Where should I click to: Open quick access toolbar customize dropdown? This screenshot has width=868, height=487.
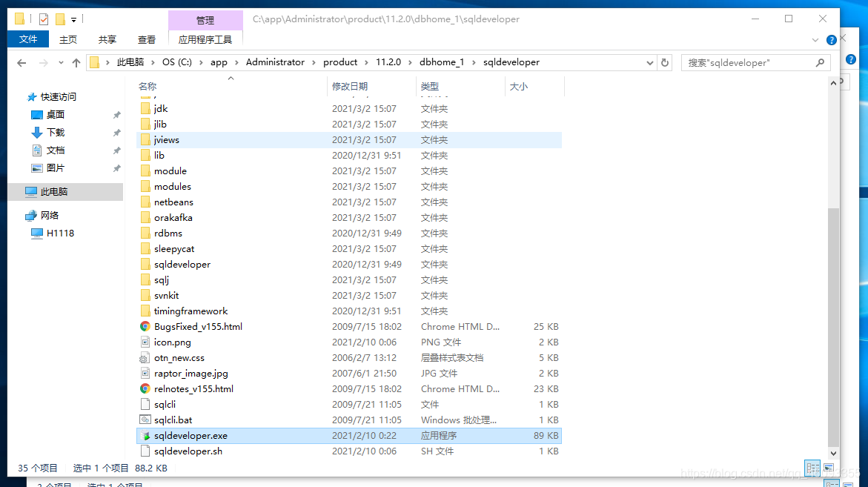(73, 20)
